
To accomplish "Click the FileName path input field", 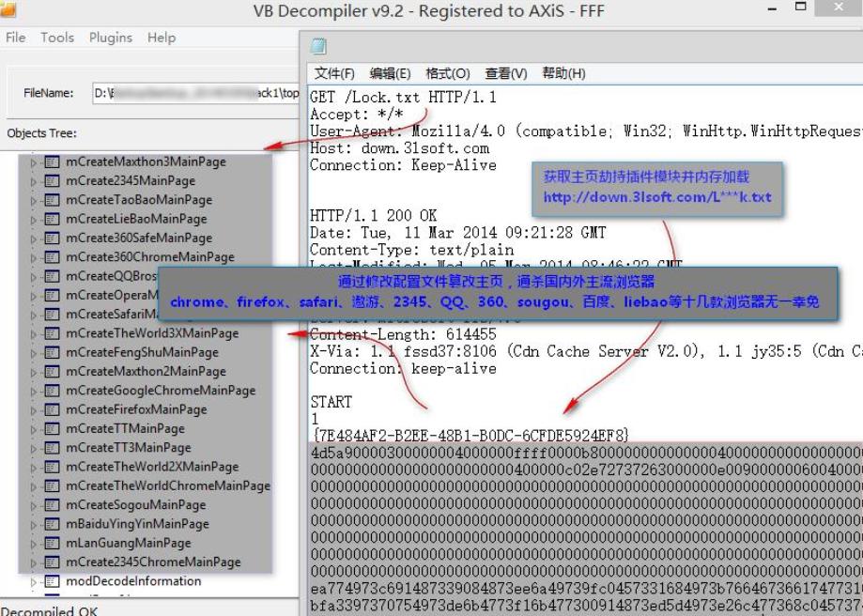I will pos(196,93).
